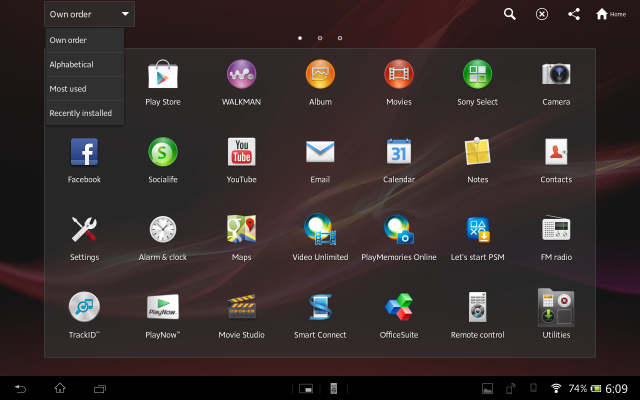Open Alarm & clock
Screen dimensions: 640x400
click(163, 238)
